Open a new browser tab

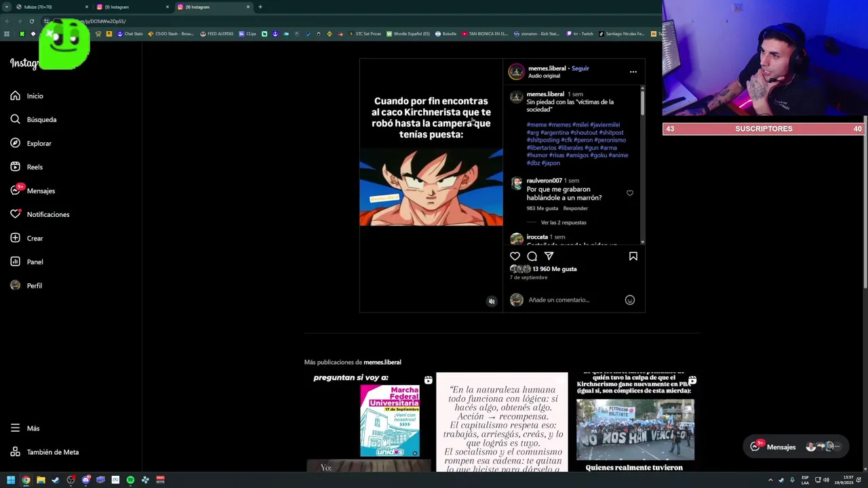click(x=260, y=7)
